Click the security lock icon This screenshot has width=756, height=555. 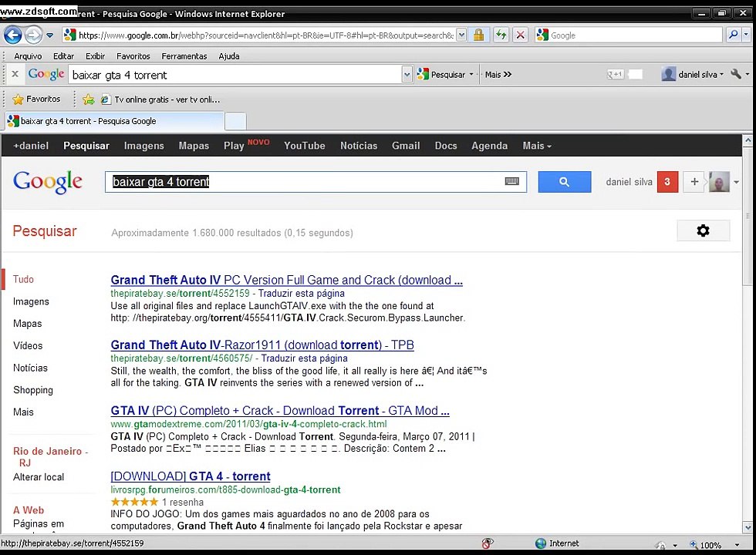click(478, 35)
